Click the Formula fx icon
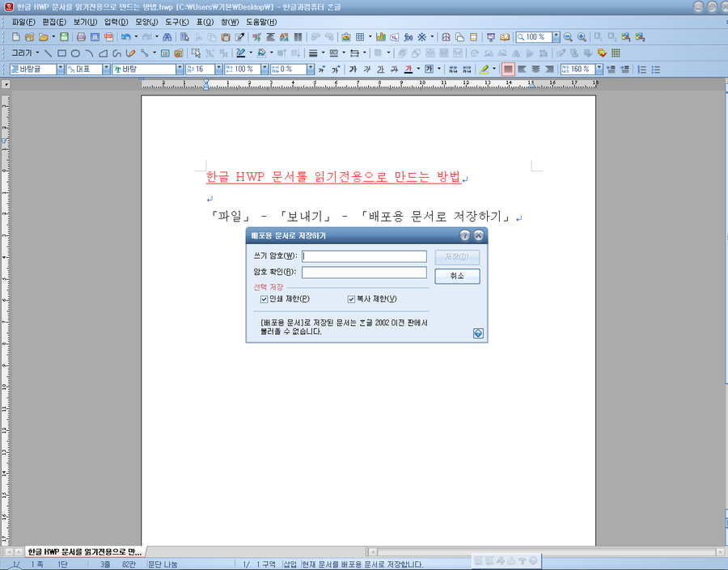 [408, 36]
